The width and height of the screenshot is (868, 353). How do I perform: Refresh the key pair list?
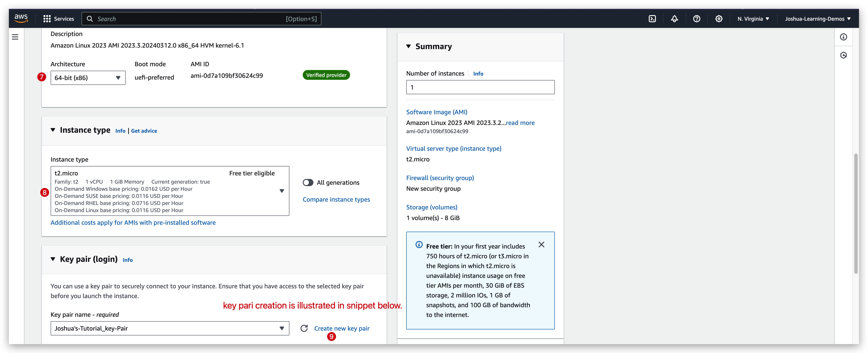pyautogui.click(x=304, y=328)
